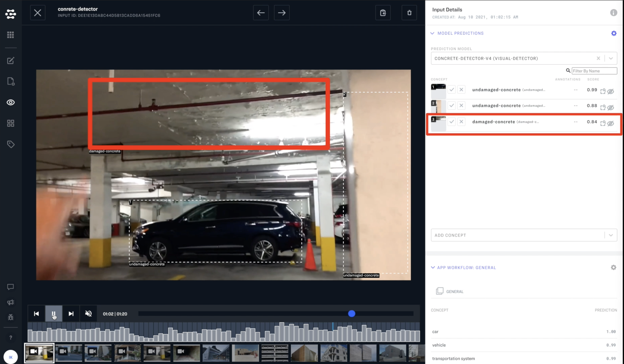This screenshot has width=624, height=364.
Task: Open the Prediction Model dropdown arrow
Action: 611,58
